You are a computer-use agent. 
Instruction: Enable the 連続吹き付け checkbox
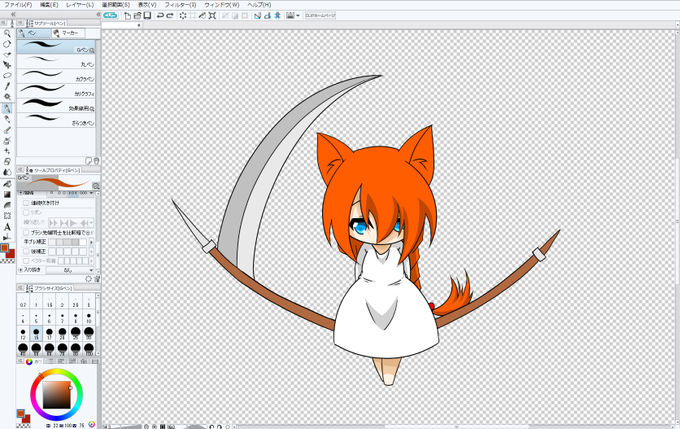click(26, 203)
